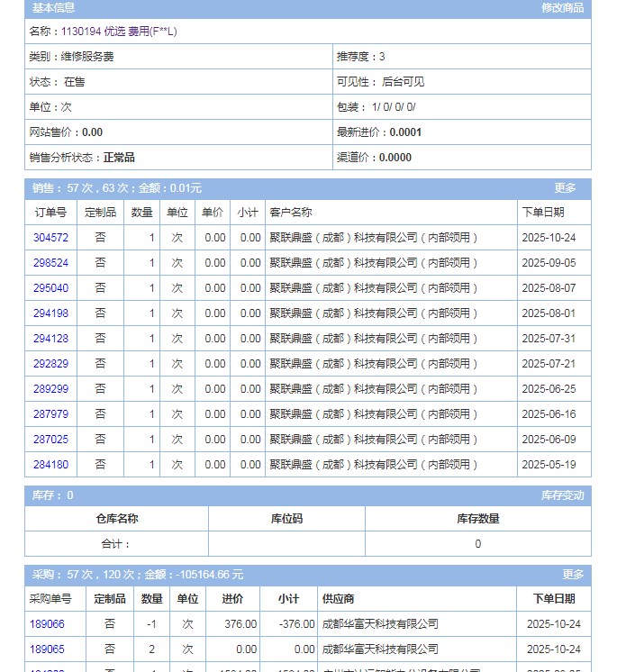
Task: Click order number 292829
Action: pos(50,364)
